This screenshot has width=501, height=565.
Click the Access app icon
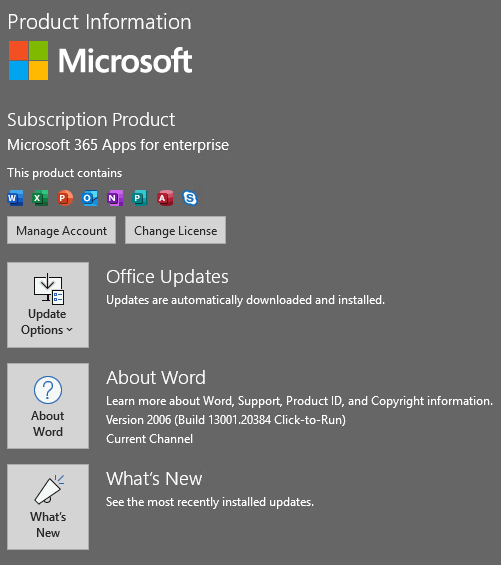click(165, 198)
